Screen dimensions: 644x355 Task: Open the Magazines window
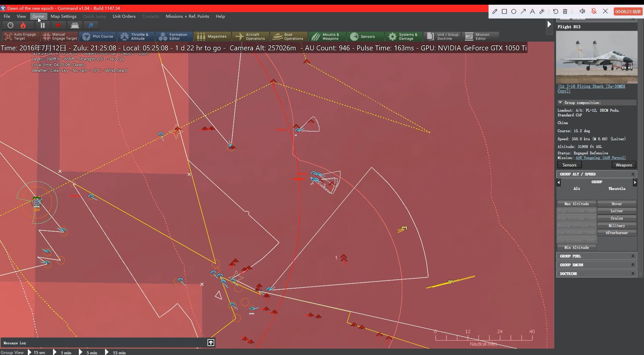pos(212,36)
